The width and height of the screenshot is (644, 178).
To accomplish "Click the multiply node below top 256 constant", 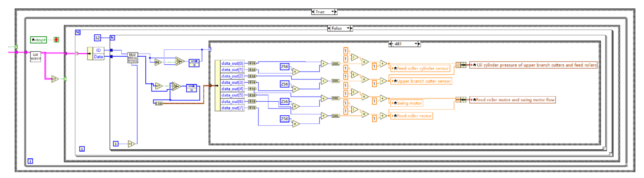I will point(296,72).
